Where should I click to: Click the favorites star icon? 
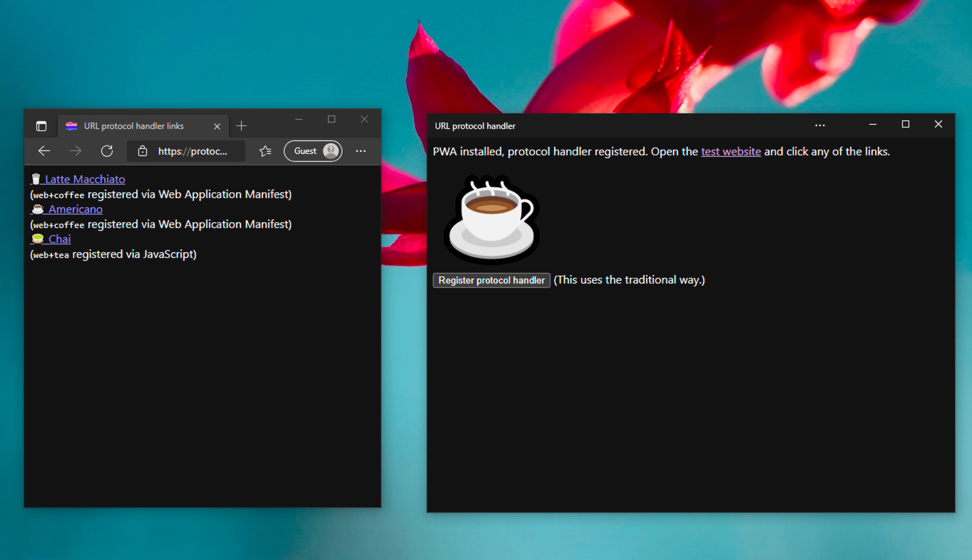pyautogui.click(x=266, y=151)
